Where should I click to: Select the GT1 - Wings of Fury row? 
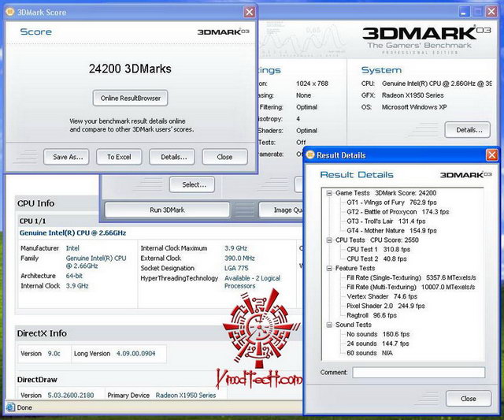coord(391,203)
